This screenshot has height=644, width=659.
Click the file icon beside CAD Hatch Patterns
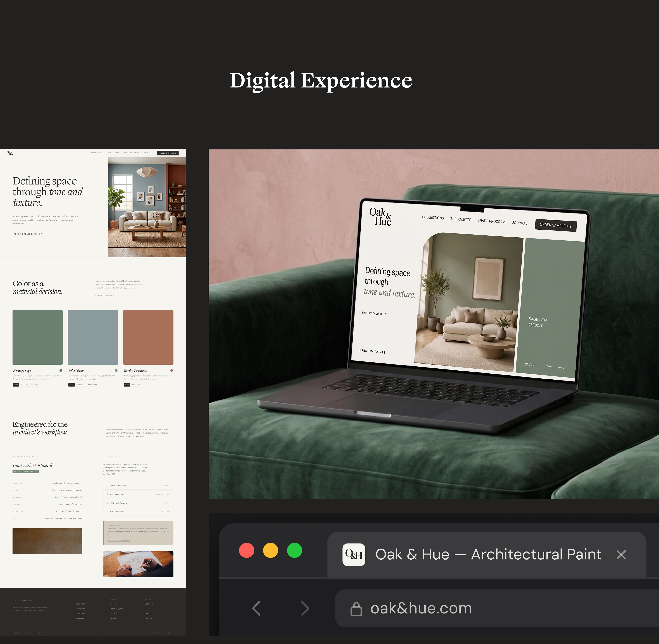[x=108, y=503]
